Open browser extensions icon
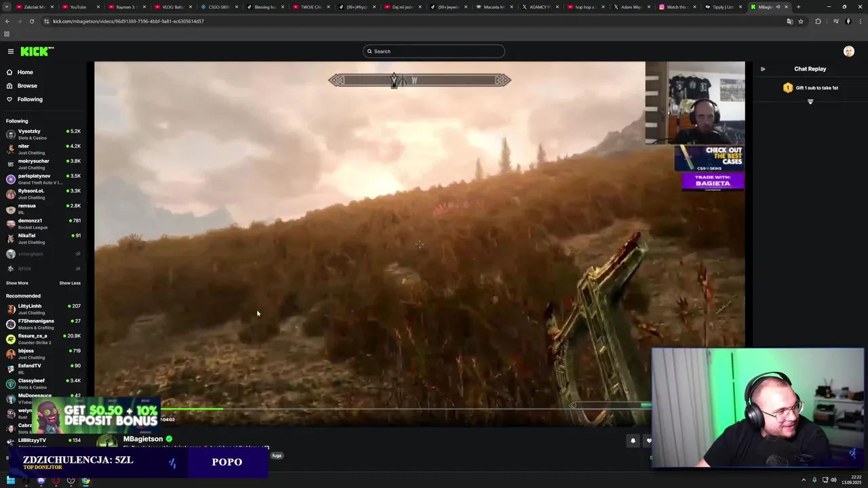The height and width of the screenshot is (488, 868). (x=818, y=21)
